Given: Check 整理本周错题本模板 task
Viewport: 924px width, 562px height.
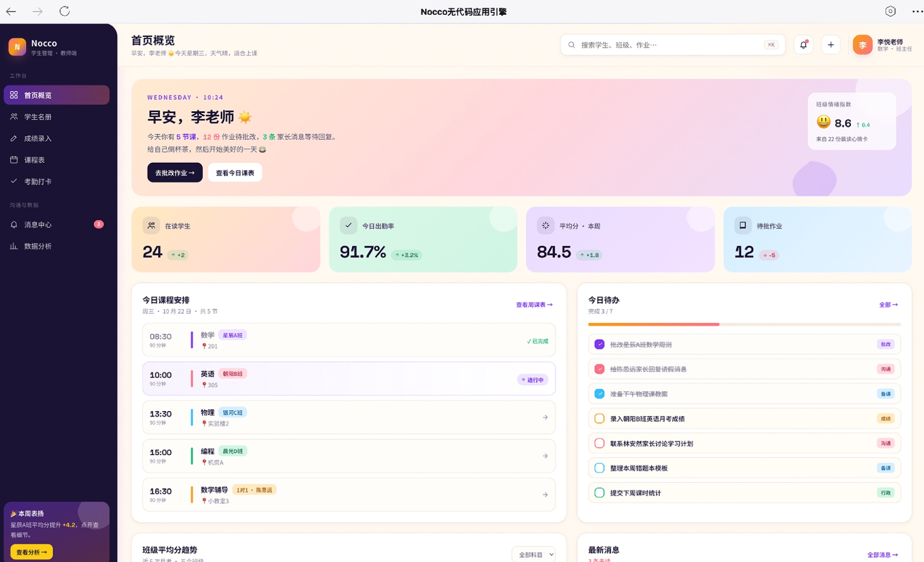Looking at the screenshot, I should (599, 468).
